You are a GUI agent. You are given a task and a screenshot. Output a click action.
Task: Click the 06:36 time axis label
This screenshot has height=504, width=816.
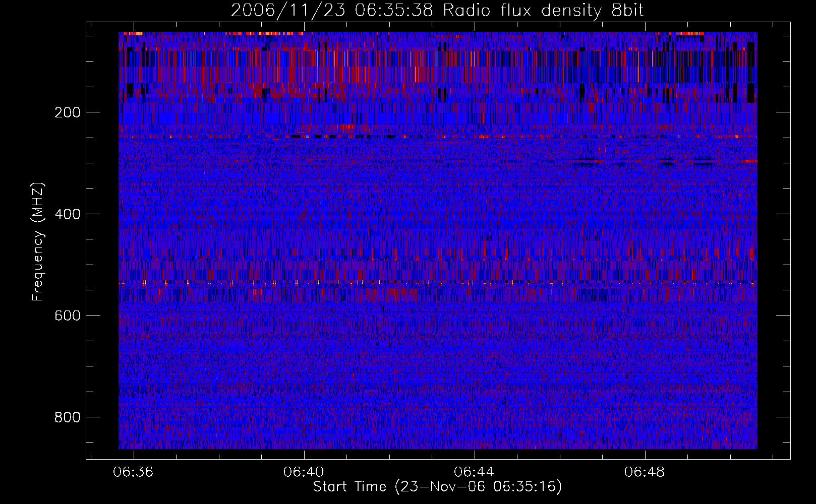pyautogui.click(x=134, y=472)
